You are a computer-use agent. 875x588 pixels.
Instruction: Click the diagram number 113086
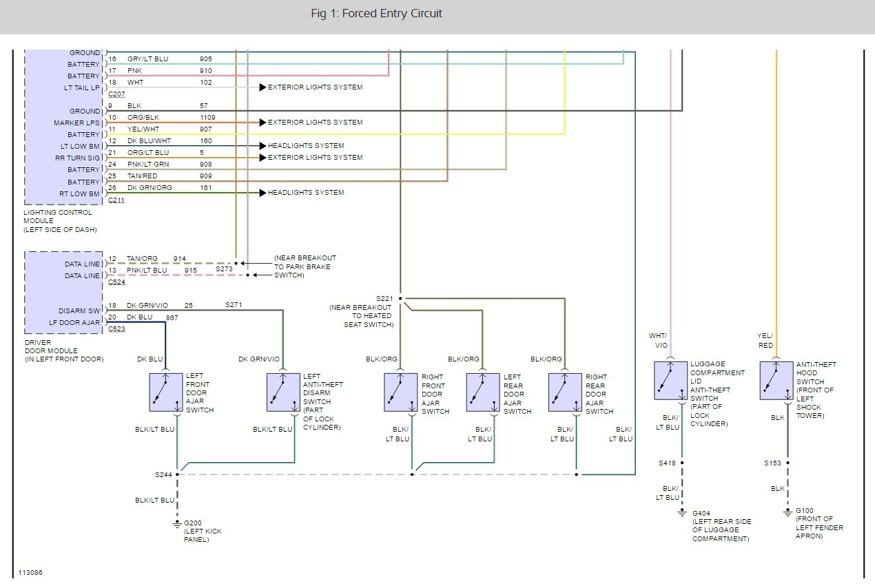pos(30,572)
